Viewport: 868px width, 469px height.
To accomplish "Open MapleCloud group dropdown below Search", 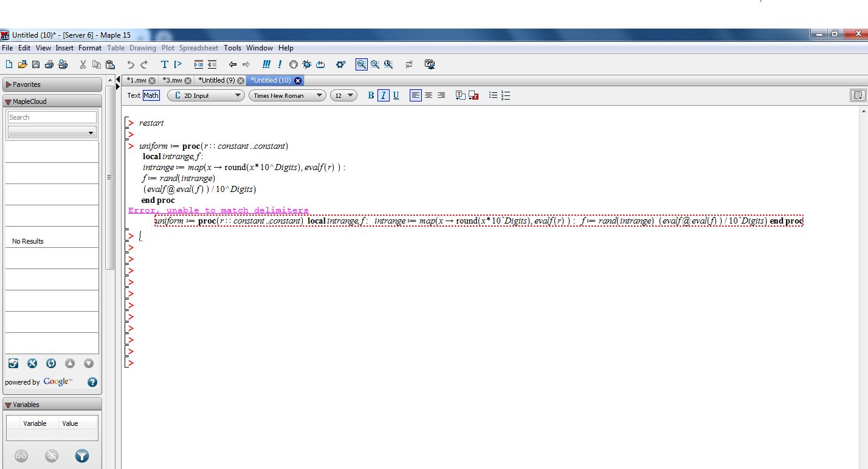I will click(x=52, y=132).
